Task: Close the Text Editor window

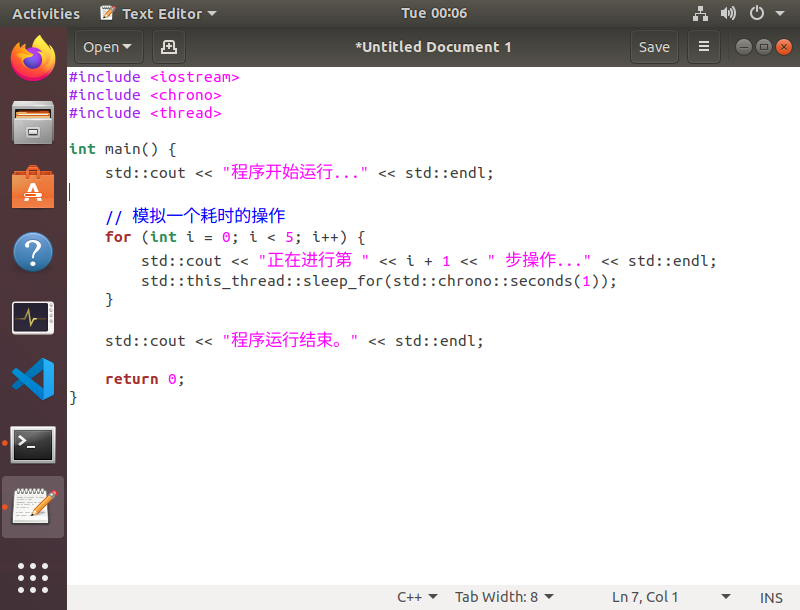Action: [784, 47]
